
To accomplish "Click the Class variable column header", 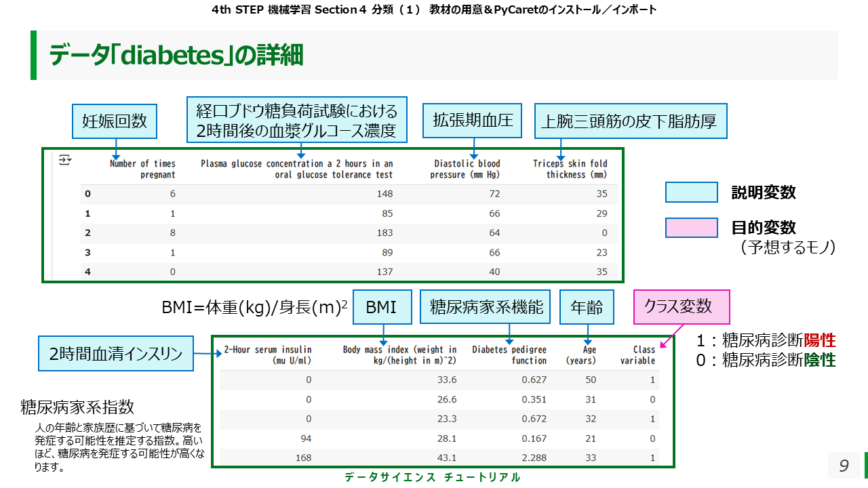I will (638, 355).
